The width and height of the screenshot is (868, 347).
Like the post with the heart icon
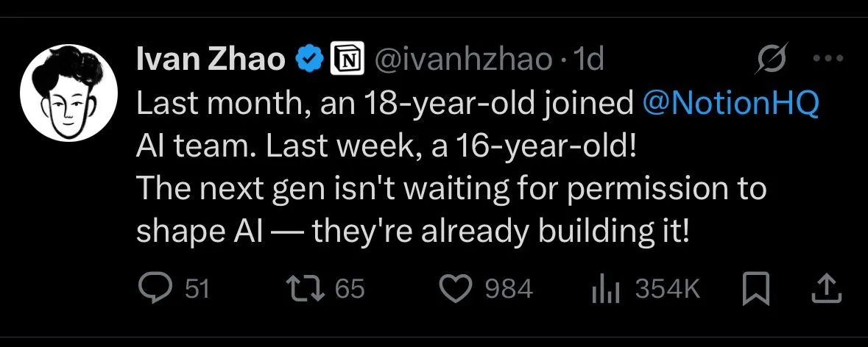pyautogui.click(x=455, y=290)
